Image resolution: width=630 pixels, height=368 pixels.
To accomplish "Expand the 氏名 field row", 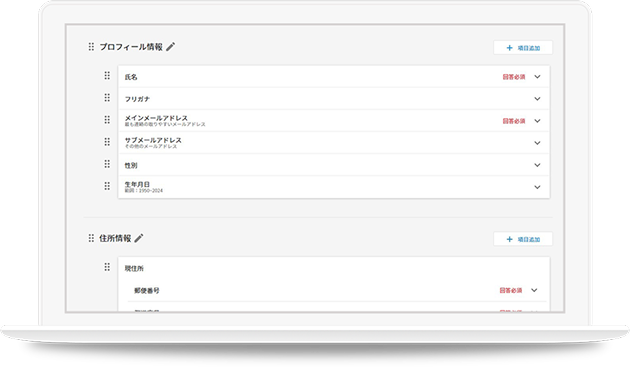I will click(537, 77).
